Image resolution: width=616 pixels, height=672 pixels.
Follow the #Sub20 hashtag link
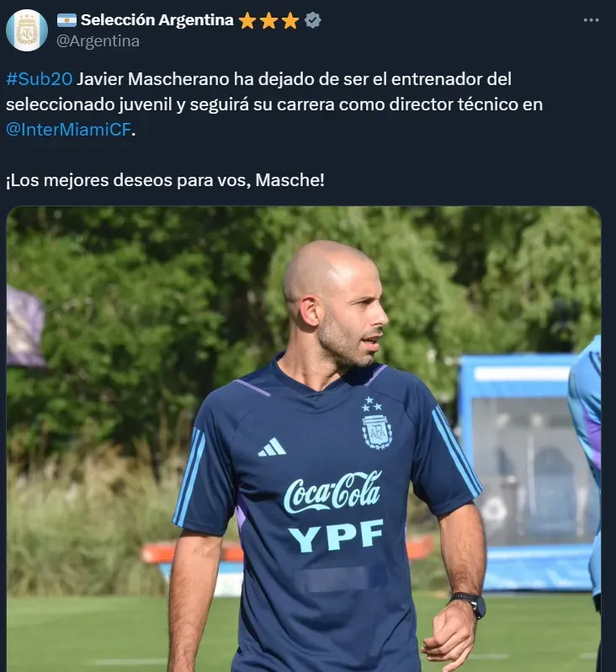pyautogui.click(x=39, y=79)
